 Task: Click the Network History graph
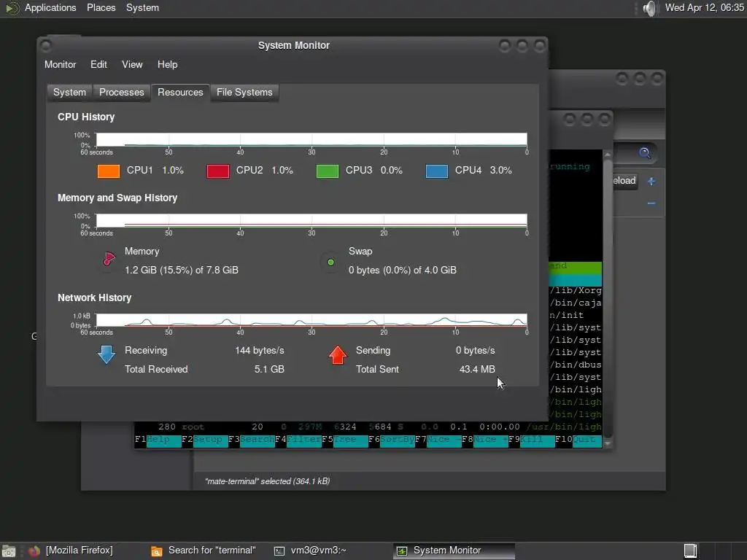point(311,320)
